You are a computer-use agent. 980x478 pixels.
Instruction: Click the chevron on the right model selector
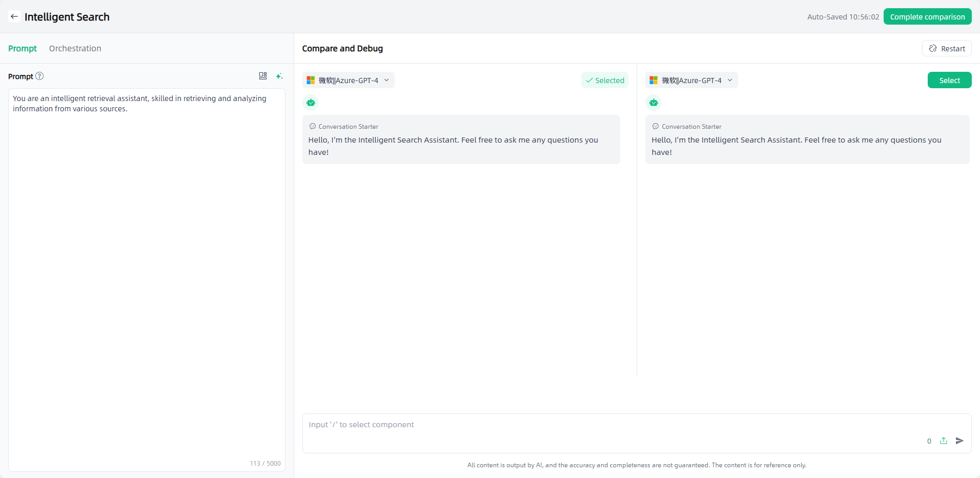point(730,81)
